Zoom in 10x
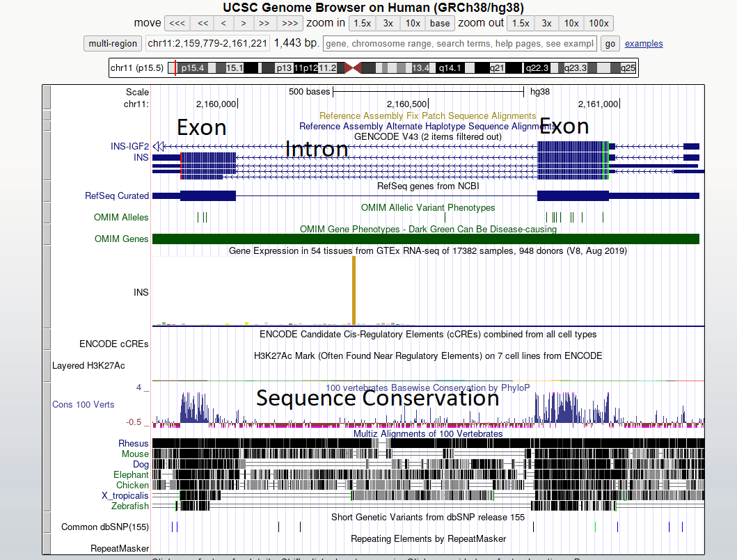Screen dimensions: 737x560 (x=413, y=24)
